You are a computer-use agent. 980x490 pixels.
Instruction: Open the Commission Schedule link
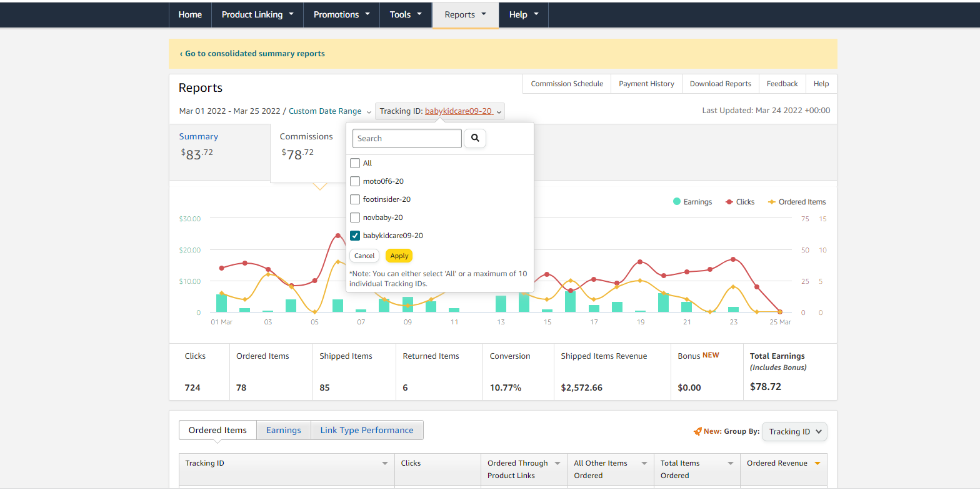click(x=567, y=84)
